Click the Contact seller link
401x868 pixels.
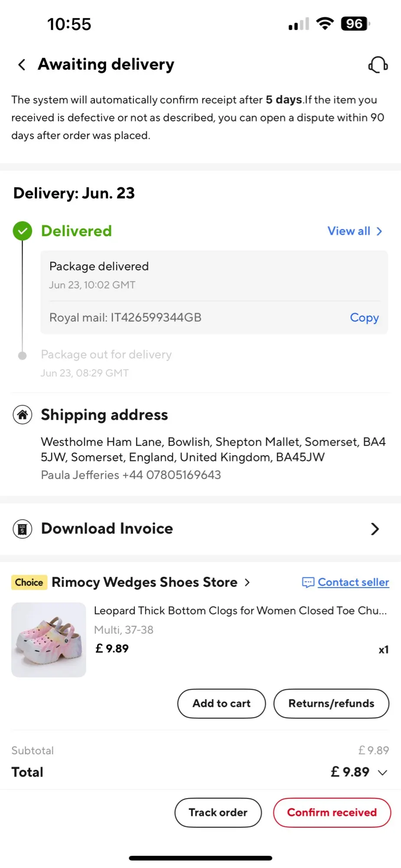click(x=353, y=582)
